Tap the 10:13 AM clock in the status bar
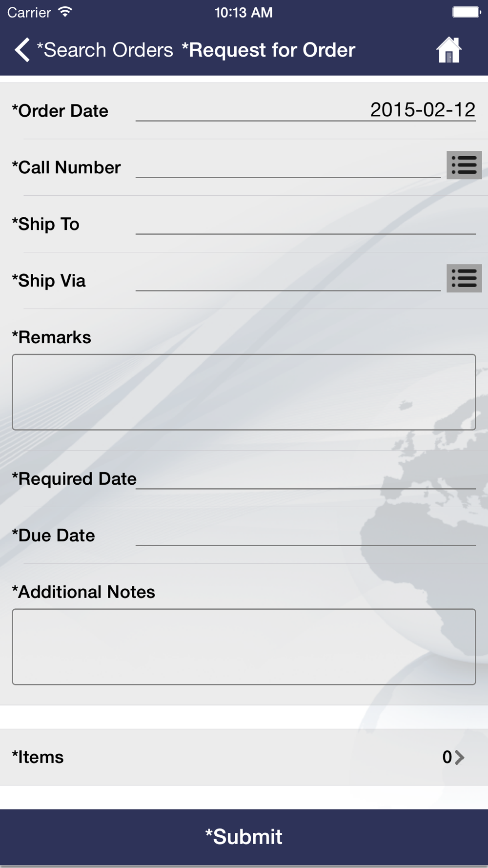The width and height of the screenshot is (488, 868). point(244,12)
